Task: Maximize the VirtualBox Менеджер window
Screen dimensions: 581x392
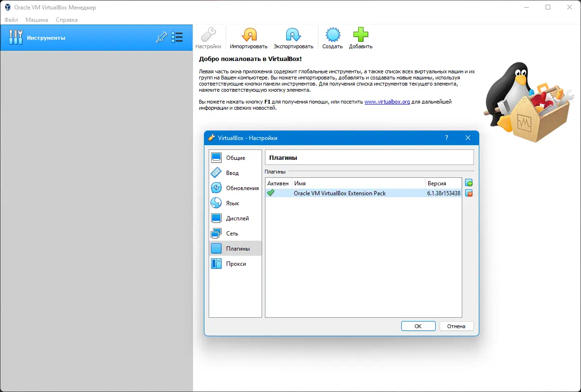Action: tap(548, 7)
